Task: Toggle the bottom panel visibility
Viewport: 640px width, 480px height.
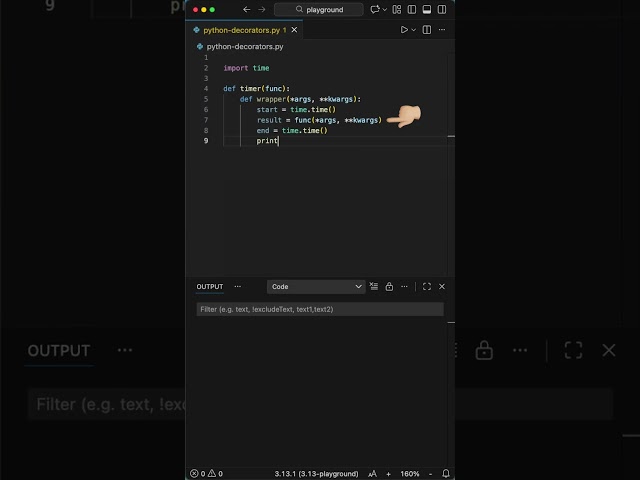Action: [427, 9]
